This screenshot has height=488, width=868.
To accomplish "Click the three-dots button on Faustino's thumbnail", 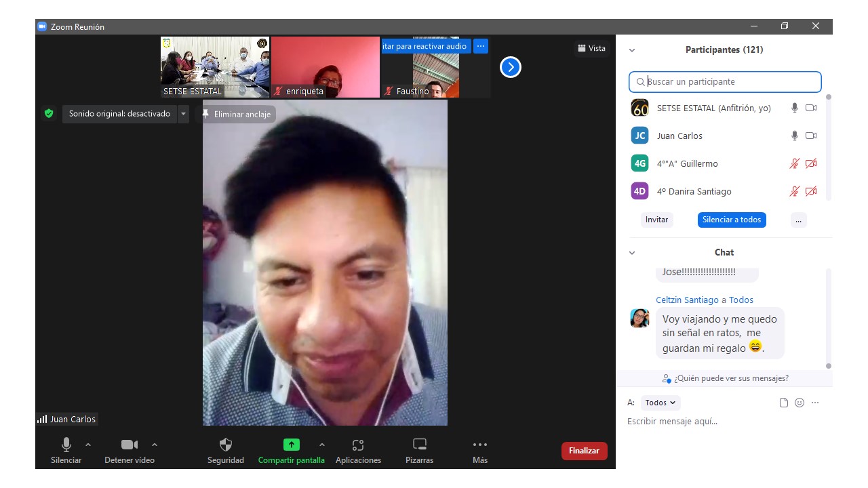I will point(481,46).
